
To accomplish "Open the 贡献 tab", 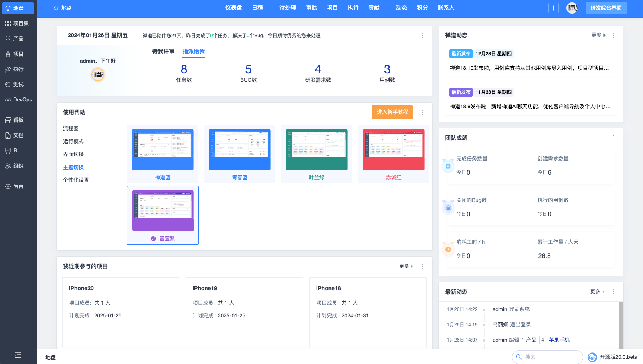I will (374, 8).
